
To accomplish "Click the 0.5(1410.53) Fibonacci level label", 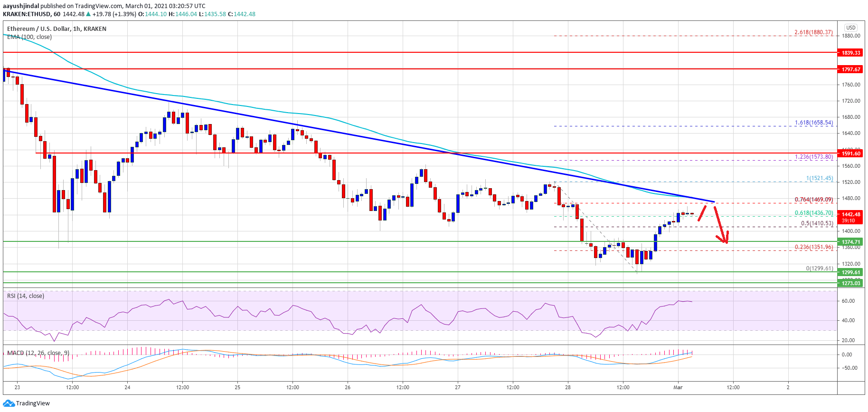I will click(x=817, y=223).
